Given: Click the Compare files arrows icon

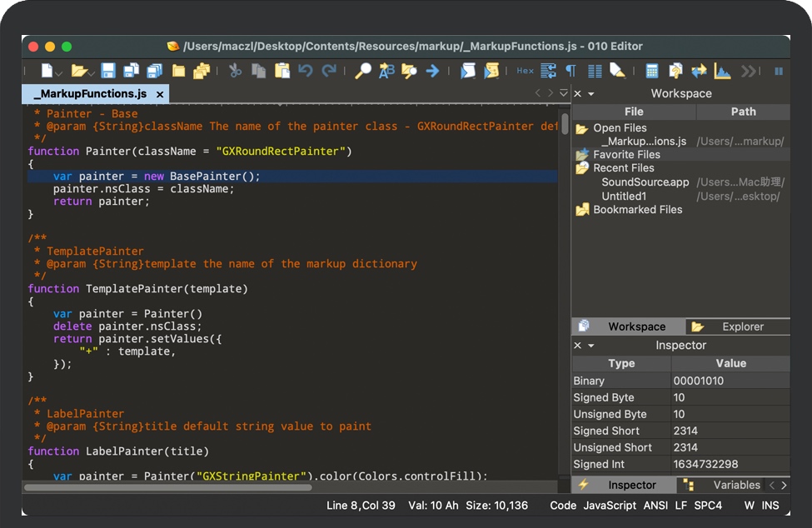Looking at the screenshot, I should 699,71.
